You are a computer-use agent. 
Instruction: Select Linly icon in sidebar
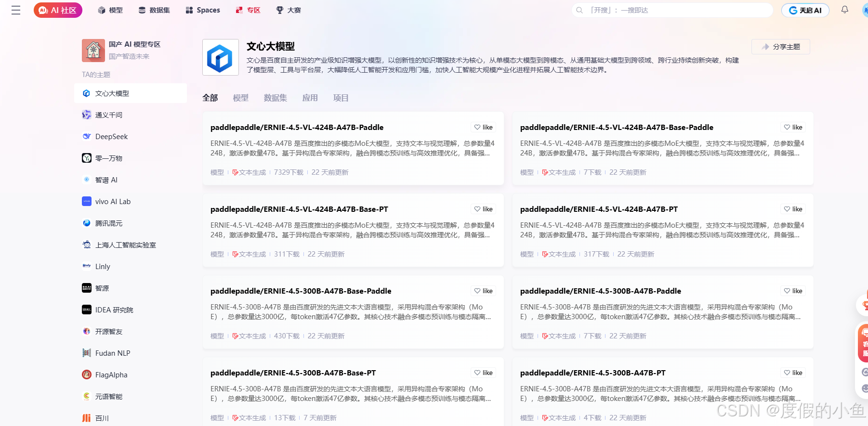87,266
